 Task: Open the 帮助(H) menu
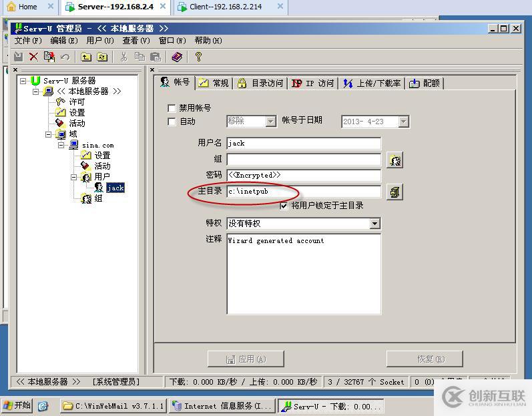(x=208, y=41)
